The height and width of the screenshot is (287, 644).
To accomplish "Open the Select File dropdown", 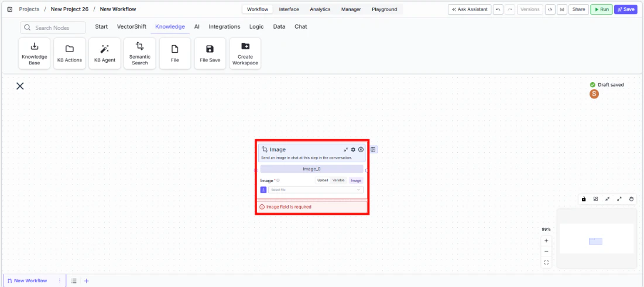I will tap(316, 190).
